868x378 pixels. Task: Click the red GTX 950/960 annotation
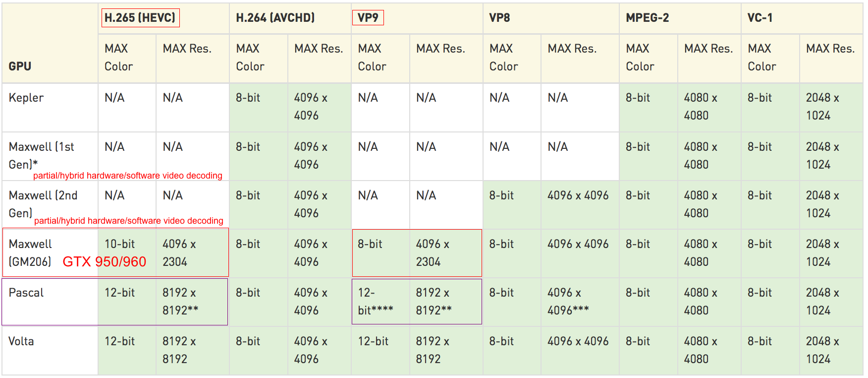(104, 262)
